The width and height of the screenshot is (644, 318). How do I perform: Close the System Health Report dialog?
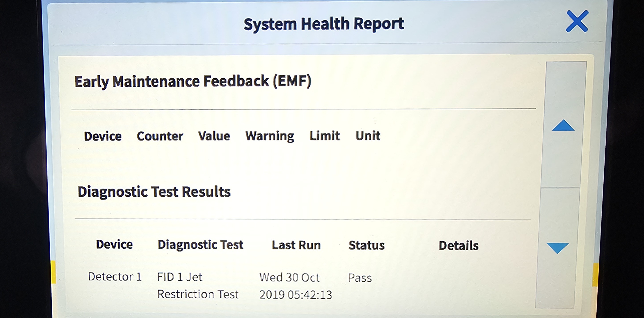pos(577,21)
